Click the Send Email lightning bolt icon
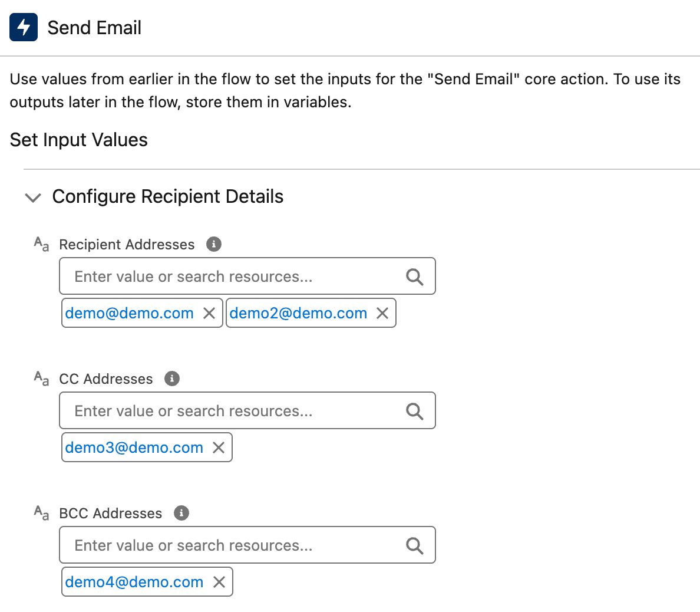Screen dimensions: 700x612 [x=24, y=27]
